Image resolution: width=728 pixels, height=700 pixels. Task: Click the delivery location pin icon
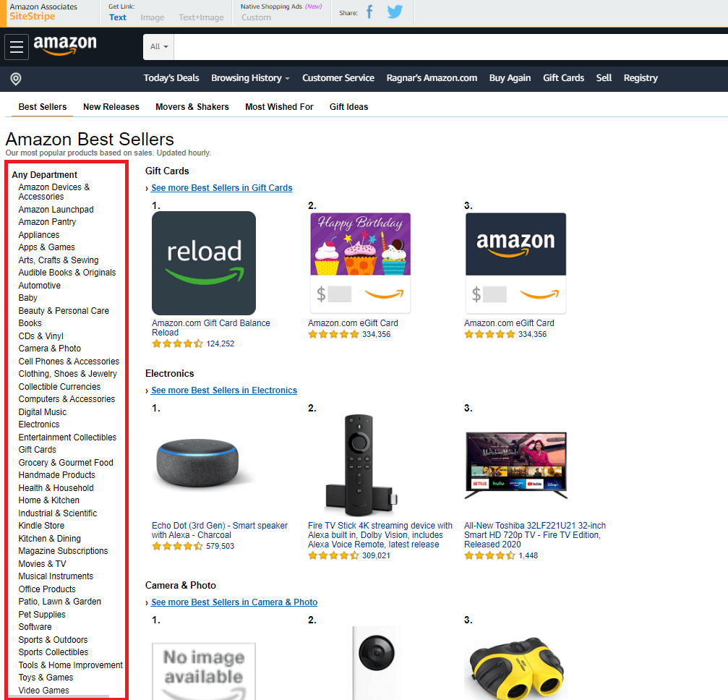(x=16, y=79)
